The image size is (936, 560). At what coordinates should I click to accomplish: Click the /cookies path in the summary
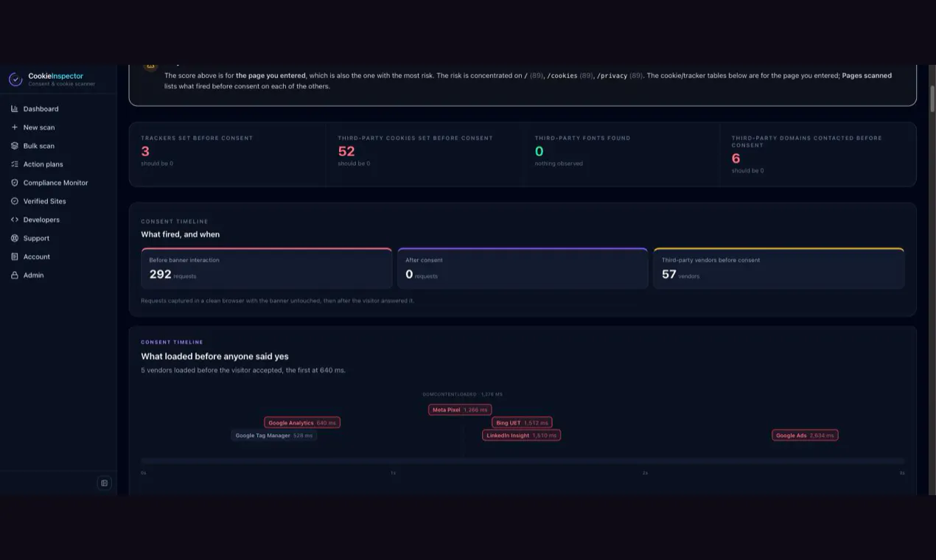(562, 75)
